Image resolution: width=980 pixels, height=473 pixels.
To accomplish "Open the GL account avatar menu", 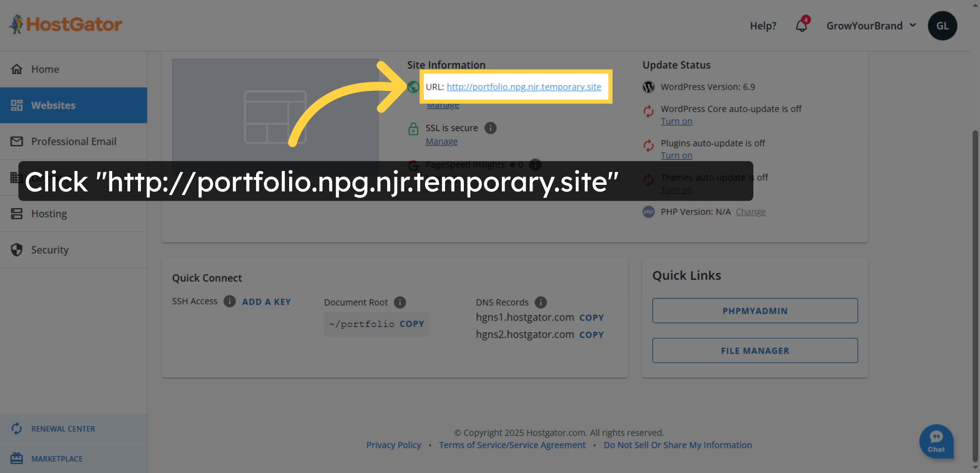I will point(942,25).
